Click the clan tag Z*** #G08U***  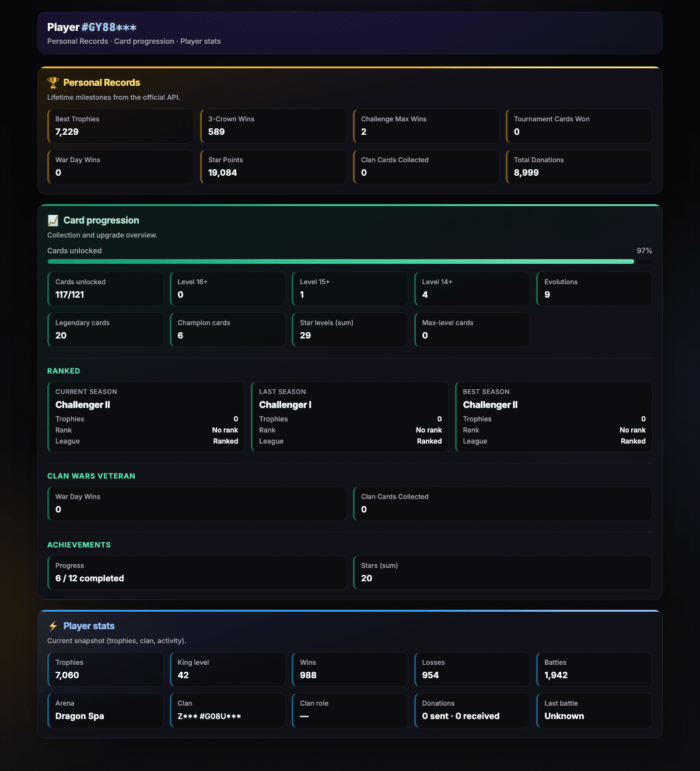coord(209,716)
